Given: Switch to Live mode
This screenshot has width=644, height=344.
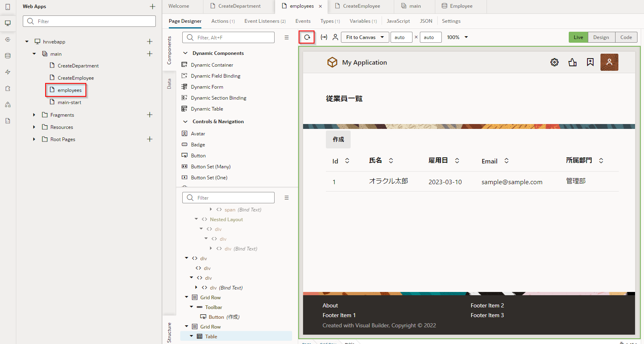Looking at the screenshot, I should click(578, 37).
